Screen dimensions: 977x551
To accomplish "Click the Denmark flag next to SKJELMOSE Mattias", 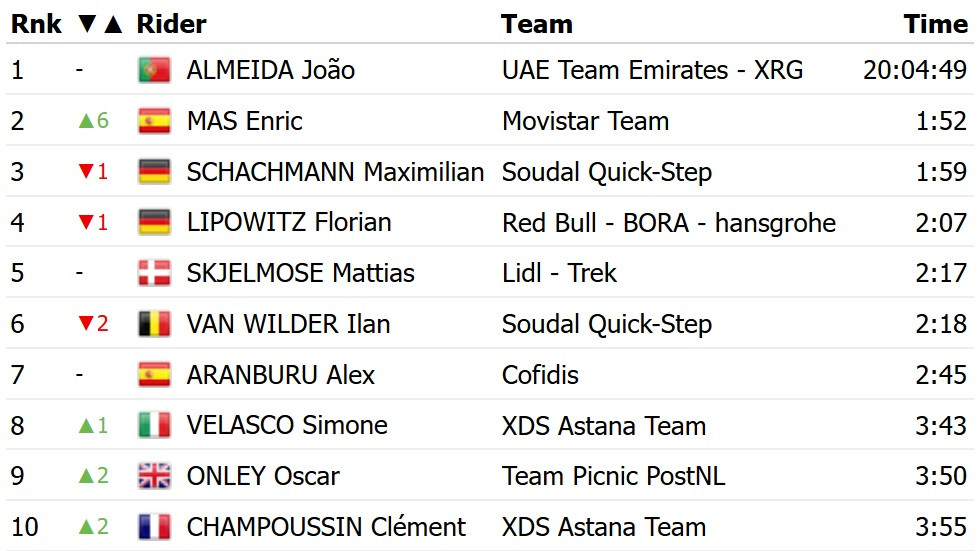I will (154, 273).
